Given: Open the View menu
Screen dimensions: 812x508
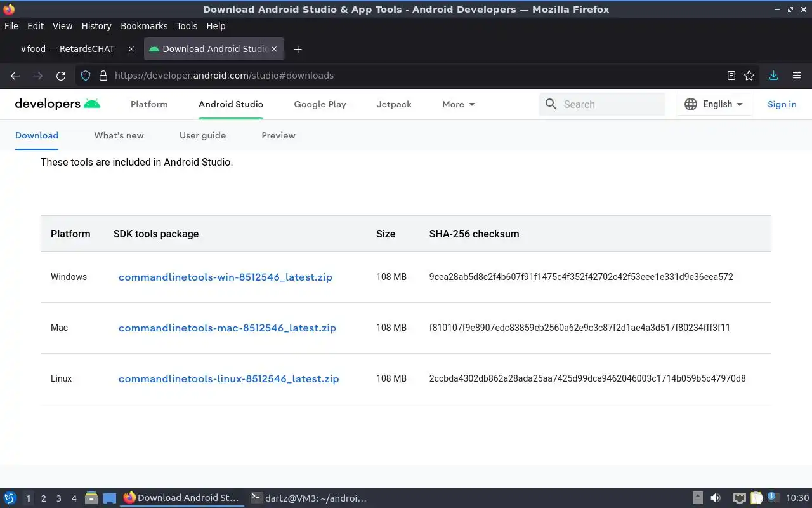Looking at the screenshot, I should [62, 26].
